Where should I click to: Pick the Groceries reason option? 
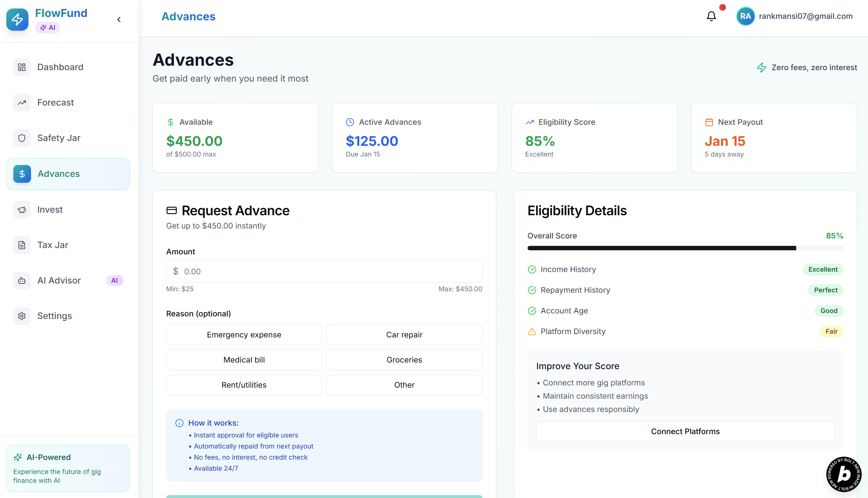click(404, 360)
